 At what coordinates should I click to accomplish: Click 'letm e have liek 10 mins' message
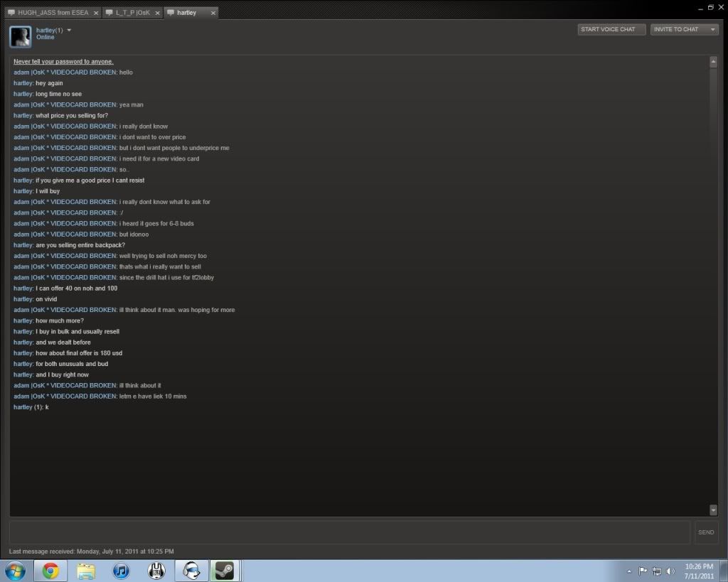point(153,397)
